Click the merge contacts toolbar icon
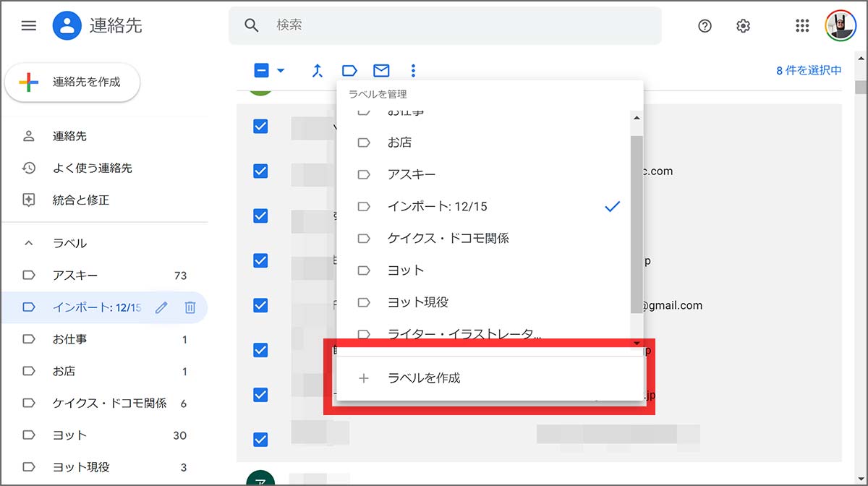868x486 pixels. pos(317,70)
